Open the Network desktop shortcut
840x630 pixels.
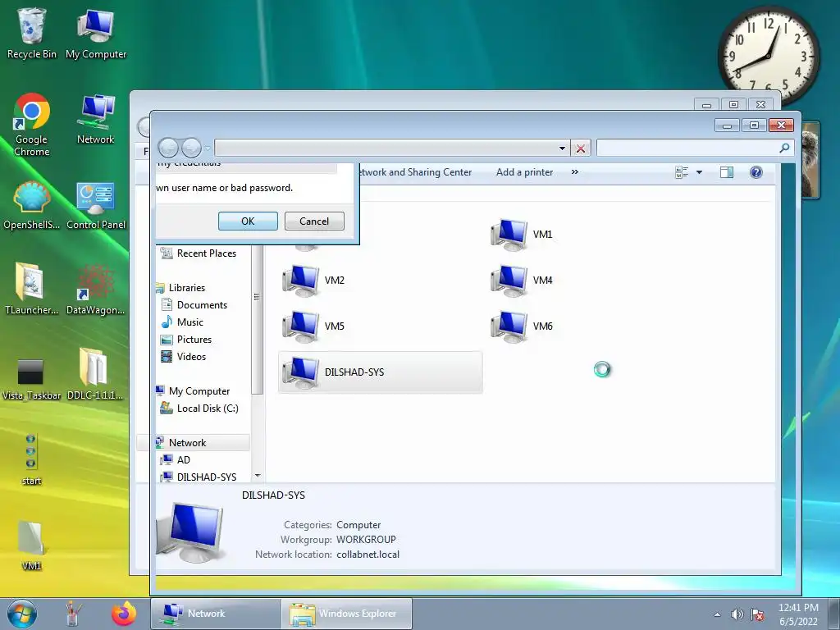point(96,119)
